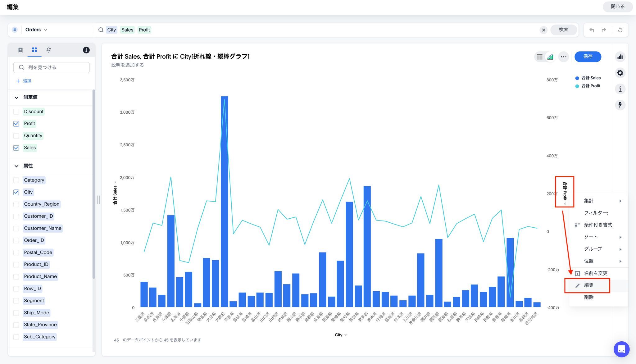
Task: Click the pencil icon next to 編集
Action: (x=578, y=285)
